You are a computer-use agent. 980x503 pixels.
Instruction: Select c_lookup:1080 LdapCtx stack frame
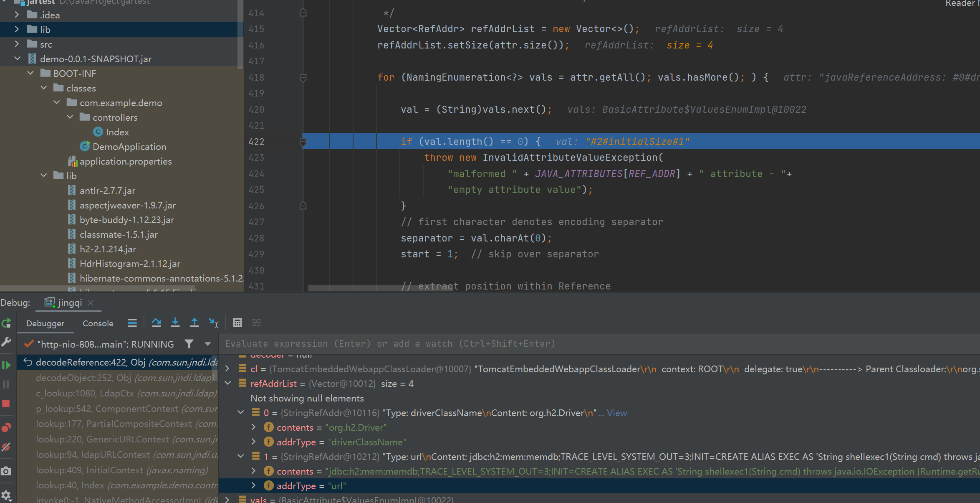118,393
